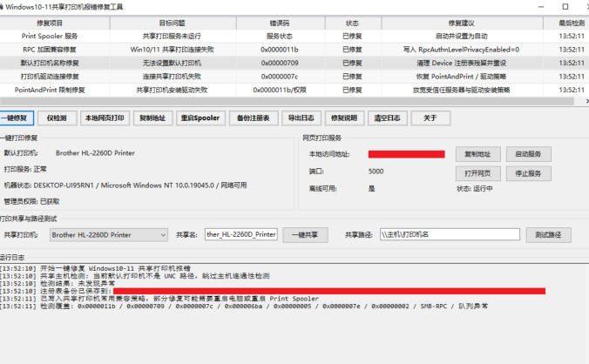Screen dimensions: 589x364
Task: Click the 一键共享 button
Action: tap(306, 235)
